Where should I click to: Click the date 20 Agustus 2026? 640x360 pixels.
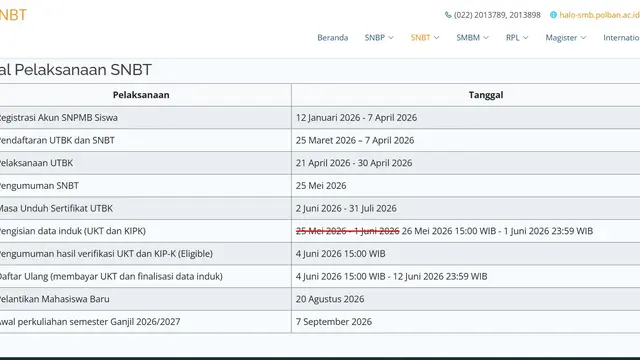pyautogui.click(x=330, y=299)
